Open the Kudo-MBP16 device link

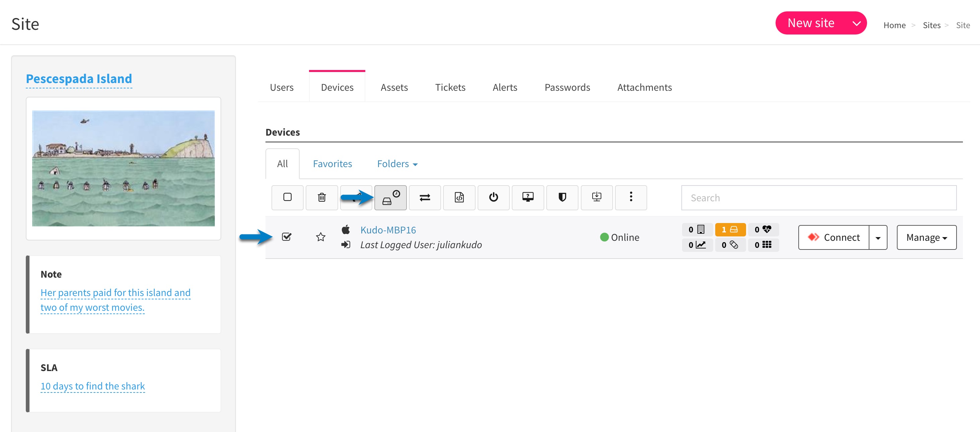pyautogui.click(x=388, y=230)
